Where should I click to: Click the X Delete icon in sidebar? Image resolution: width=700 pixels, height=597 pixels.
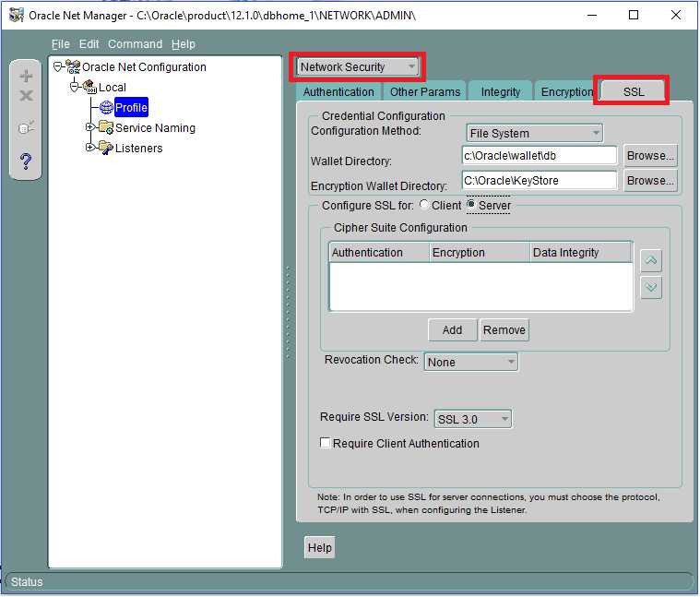[26, 96]
